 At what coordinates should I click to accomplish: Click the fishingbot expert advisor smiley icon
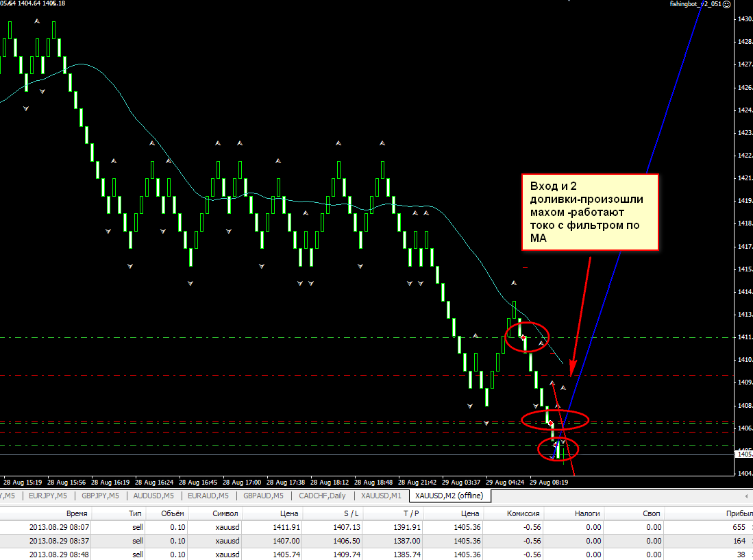pyautogui.click(x=726, y=4)
